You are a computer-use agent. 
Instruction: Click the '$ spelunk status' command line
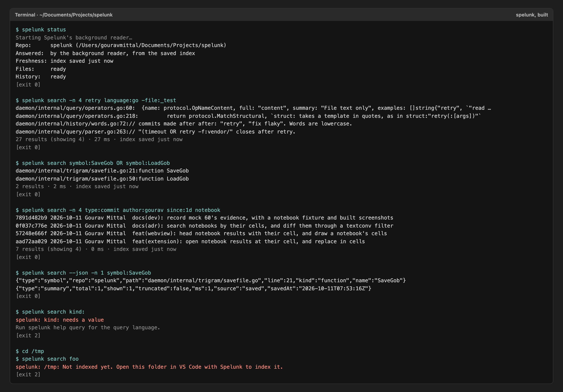coord(41,30)
